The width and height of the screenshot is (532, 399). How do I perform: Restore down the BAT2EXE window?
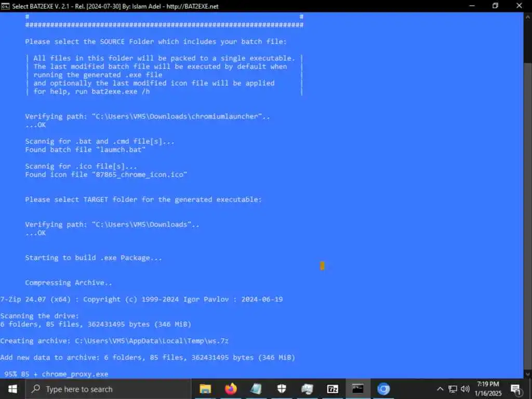[495, 6]
